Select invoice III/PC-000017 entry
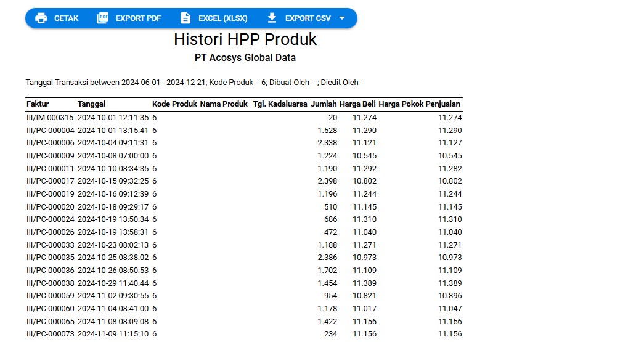 [x=50, y=181]
